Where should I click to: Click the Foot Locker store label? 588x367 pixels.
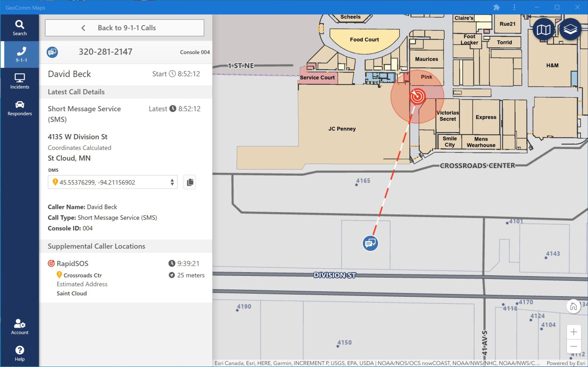tap(469, 39)
